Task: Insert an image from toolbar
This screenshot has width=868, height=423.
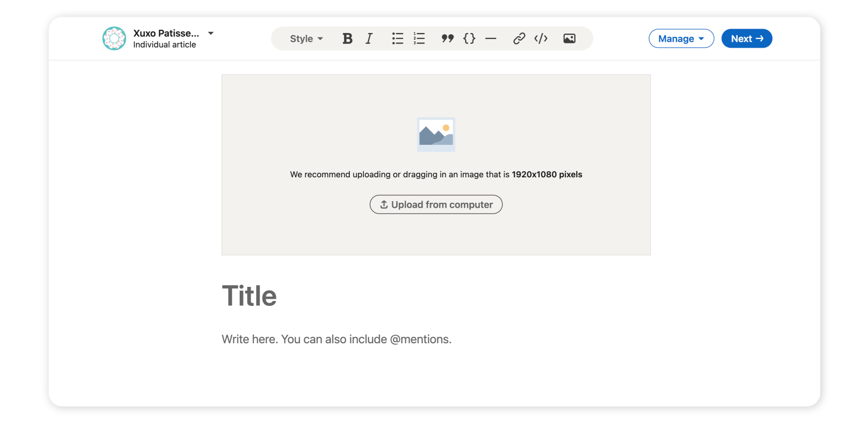Action: point(569,39)
